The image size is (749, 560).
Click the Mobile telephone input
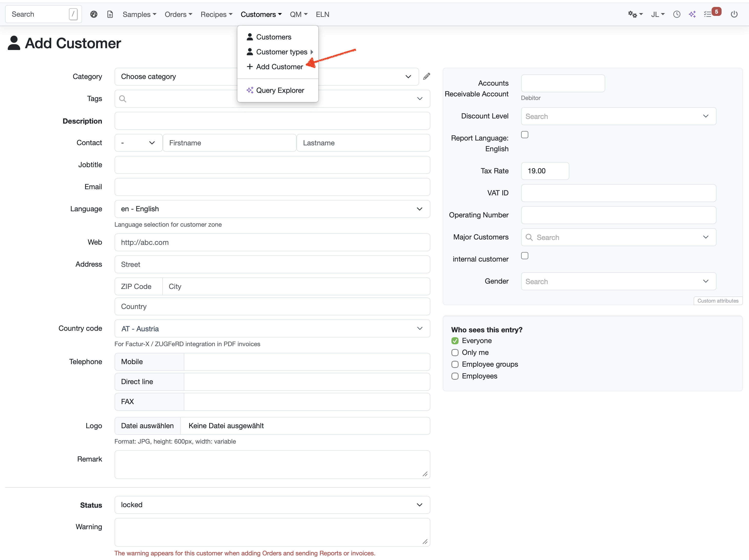click(307, 362)
